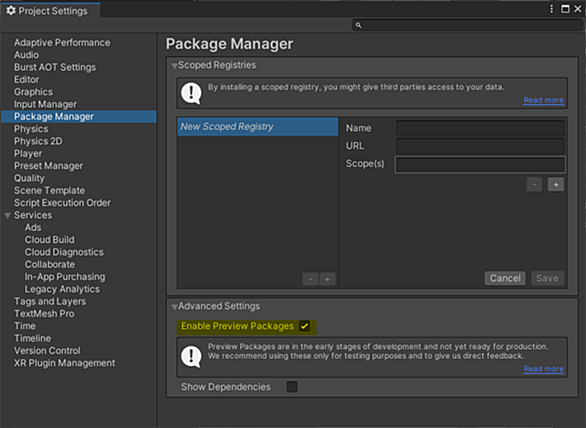Open XR Plugin Management settings

[65, 363]
